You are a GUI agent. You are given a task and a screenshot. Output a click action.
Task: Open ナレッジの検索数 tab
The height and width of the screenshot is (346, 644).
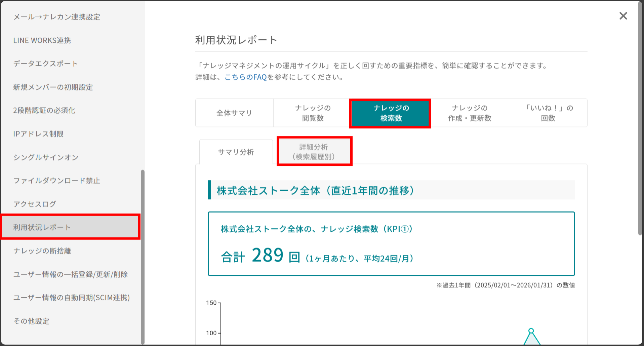[390, 113]
